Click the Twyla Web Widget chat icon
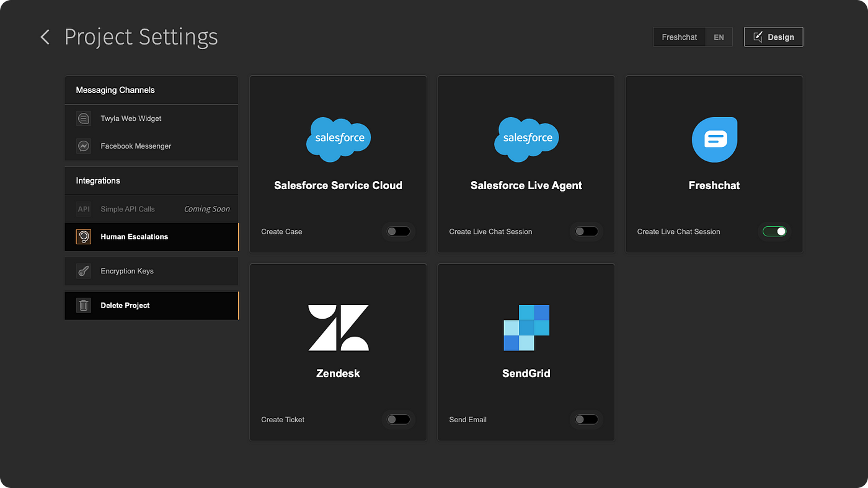This screenshot has width=868, height=488. tap(84, 118)
